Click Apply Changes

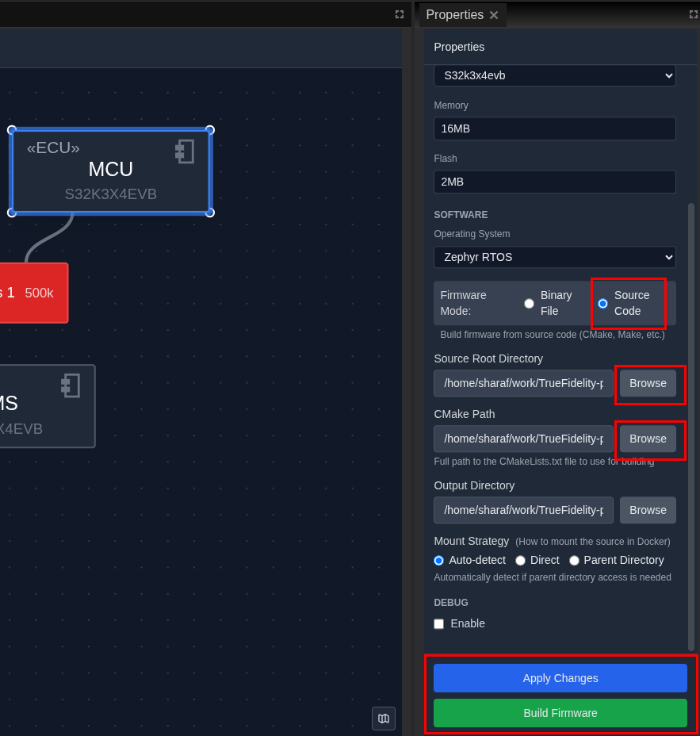[560, 678]
